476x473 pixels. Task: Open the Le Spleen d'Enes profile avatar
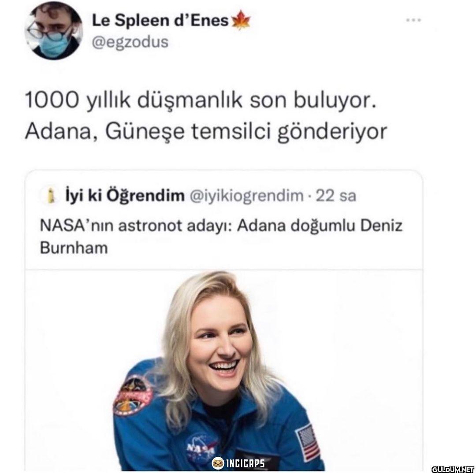[x=54, y=31]
